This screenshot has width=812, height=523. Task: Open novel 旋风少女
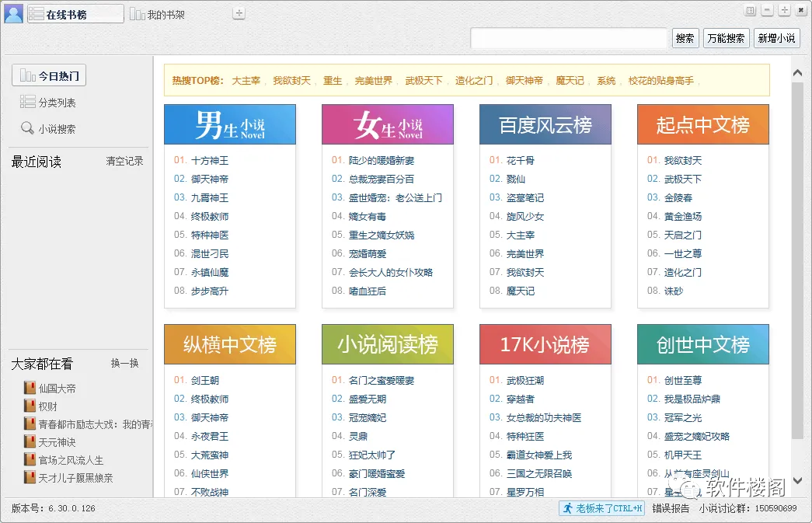pyautogui.click(x=525, y=217)
